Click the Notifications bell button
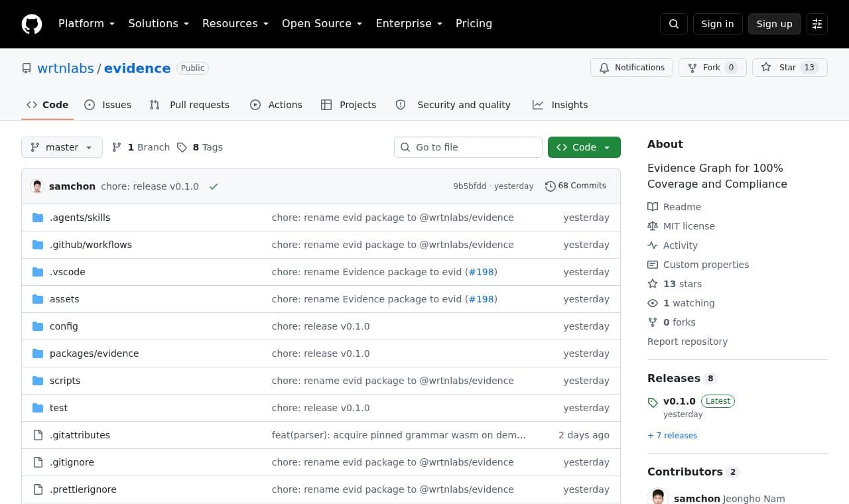 pyautogui.click(x=631, y=68)
